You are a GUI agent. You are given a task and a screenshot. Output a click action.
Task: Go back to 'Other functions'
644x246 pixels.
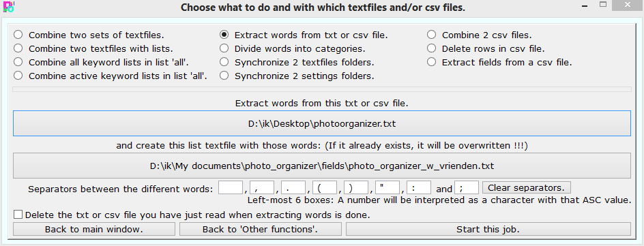tap(261, 229)
